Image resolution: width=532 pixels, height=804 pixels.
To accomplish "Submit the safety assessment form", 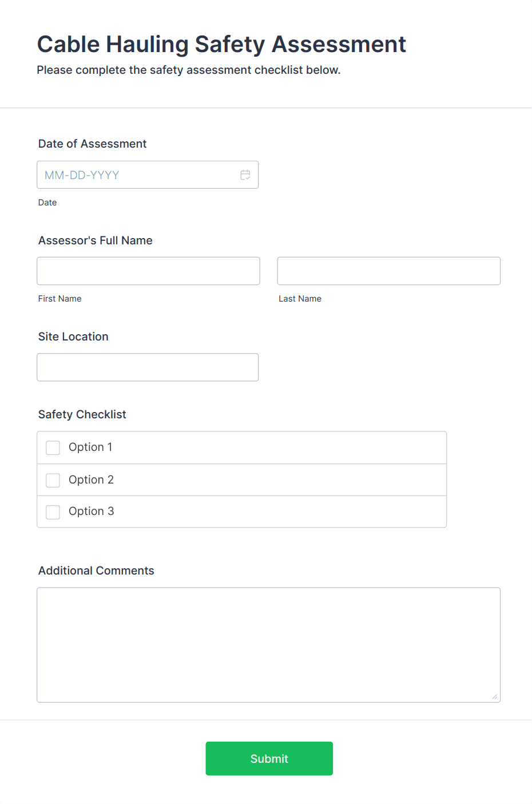I will tap(269, 759).
